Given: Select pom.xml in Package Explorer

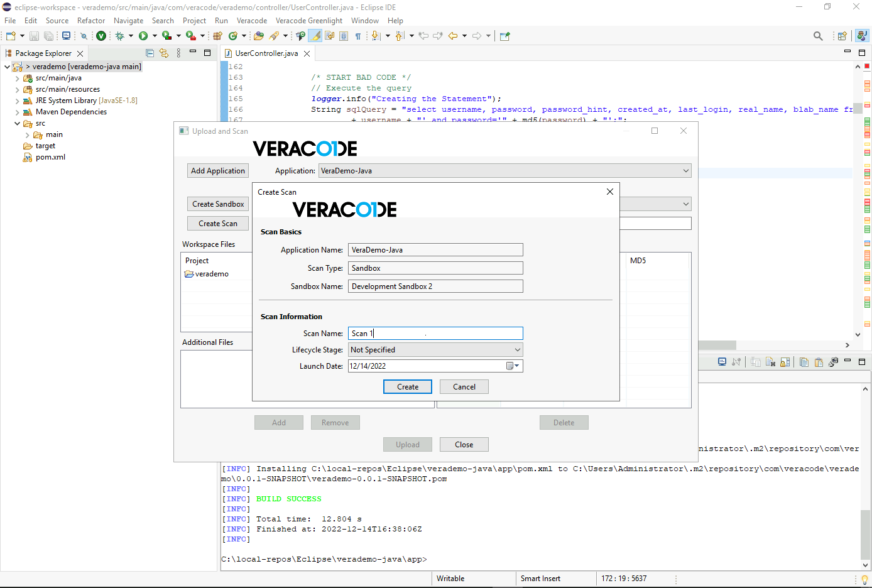Looking at the screenshot, I should tap(50, 158).
